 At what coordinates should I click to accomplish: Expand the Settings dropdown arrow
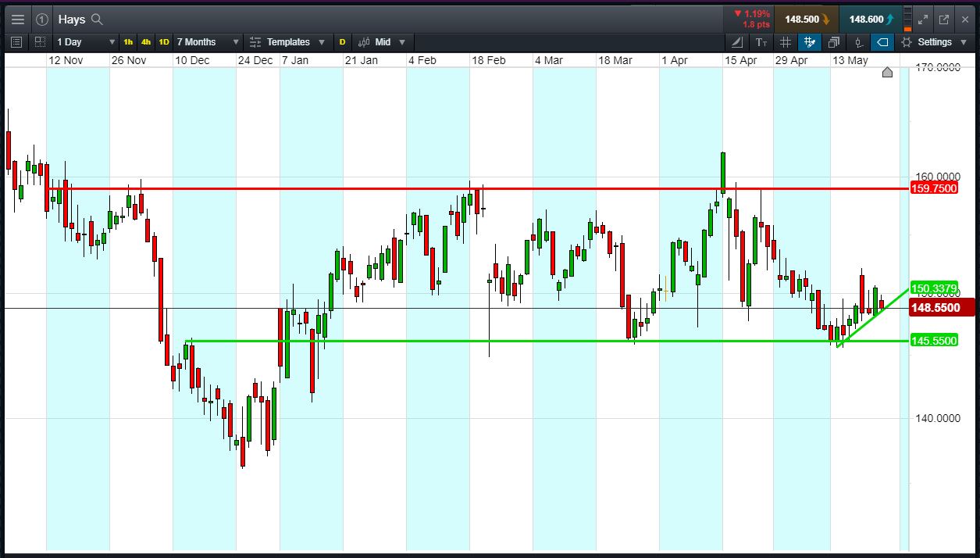(x=963, y=42)
